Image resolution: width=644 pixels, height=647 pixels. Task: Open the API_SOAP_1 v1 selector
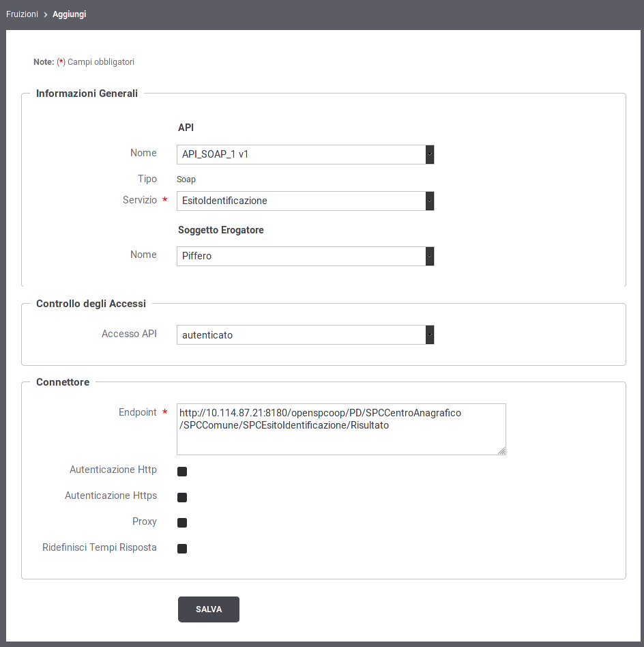306,154
